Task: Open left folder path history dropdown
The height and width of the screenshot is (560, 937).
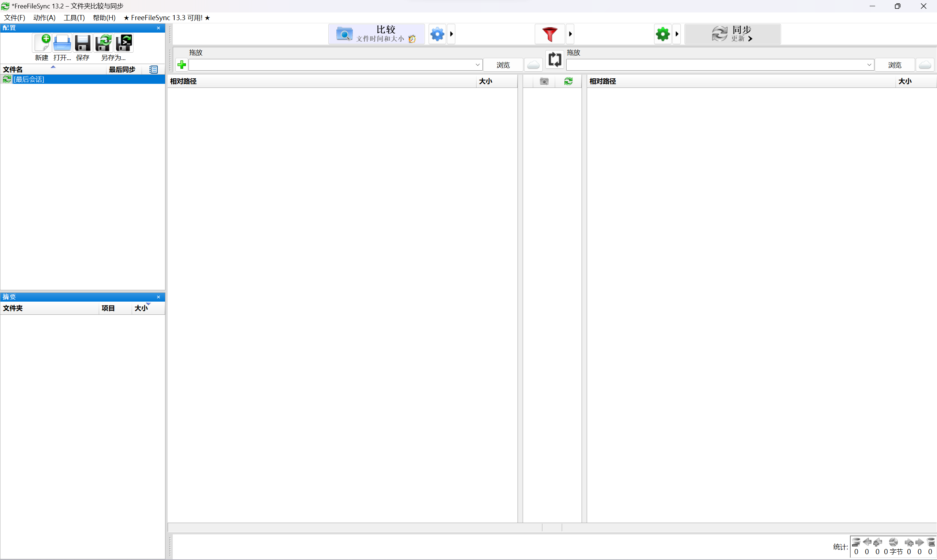Action: coord(477,65)
